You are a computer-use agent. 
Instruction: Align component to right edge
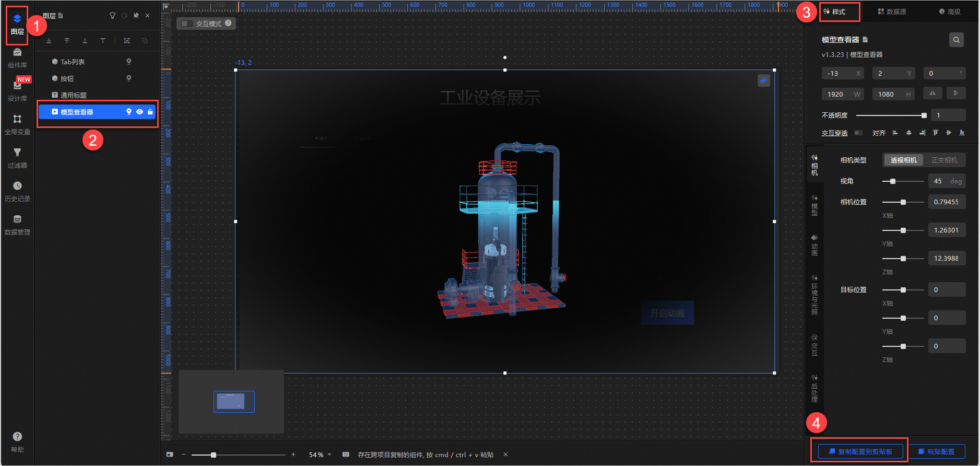(x=922, y=133)
